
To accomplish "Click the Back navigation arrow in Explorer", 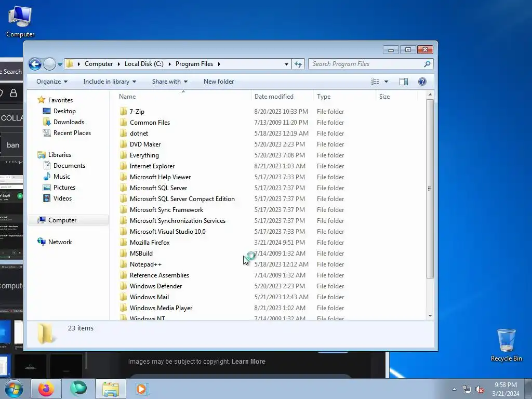I will point(35,64).
